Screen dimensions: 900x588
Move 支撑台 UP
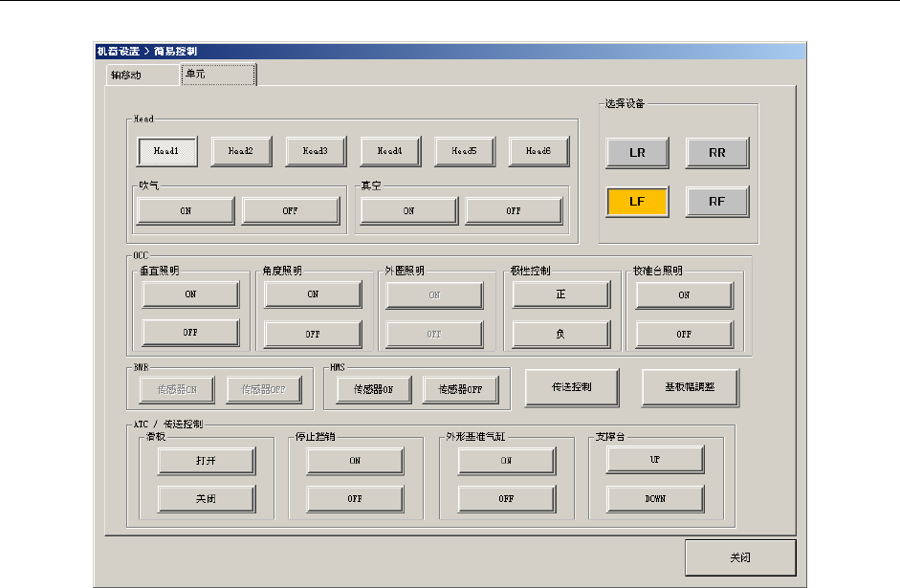655,460
